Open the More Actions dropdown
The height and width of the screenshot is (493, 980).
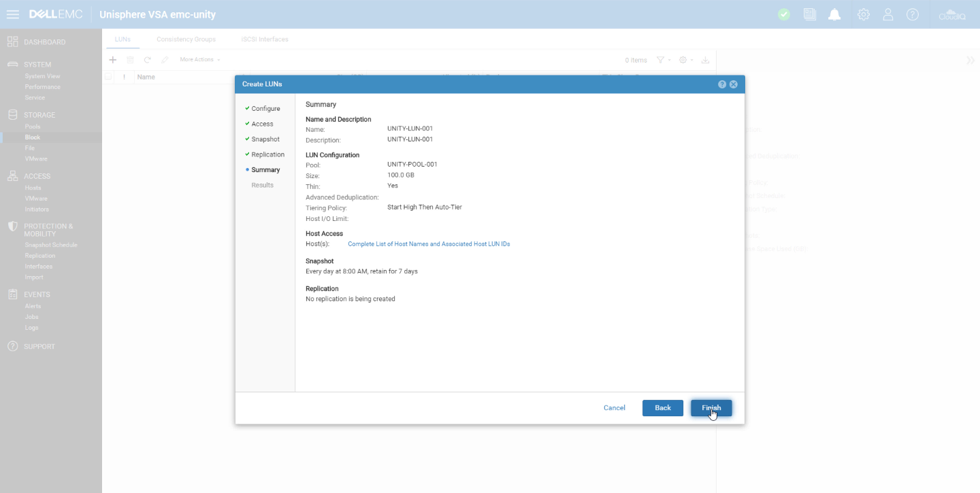point(199,60)
